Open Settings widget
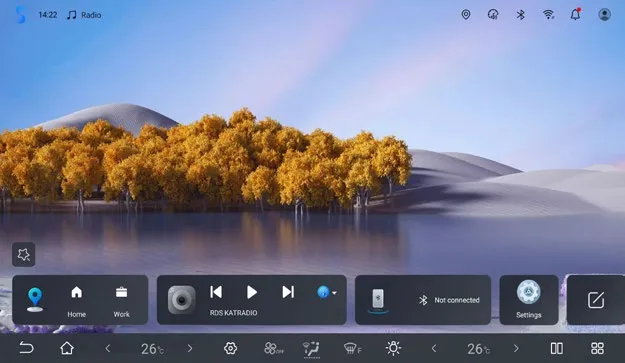625x363 pixels. point(529,300)
